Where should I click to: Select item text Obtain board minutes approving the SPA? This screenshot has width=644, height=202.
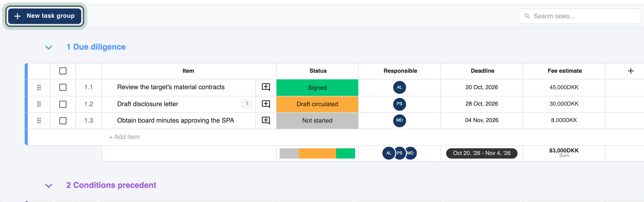[x=176, y=121]
